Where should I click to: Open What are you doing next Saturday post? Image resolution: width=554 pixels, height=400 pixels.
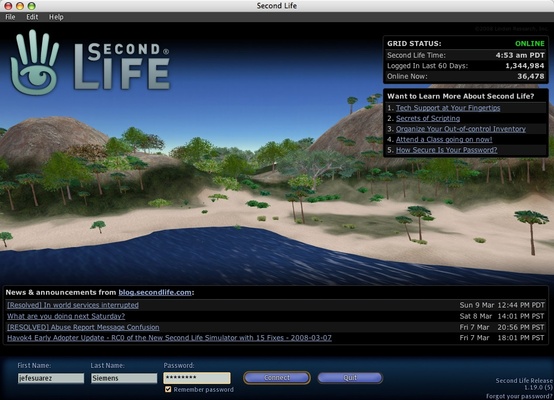66,316
